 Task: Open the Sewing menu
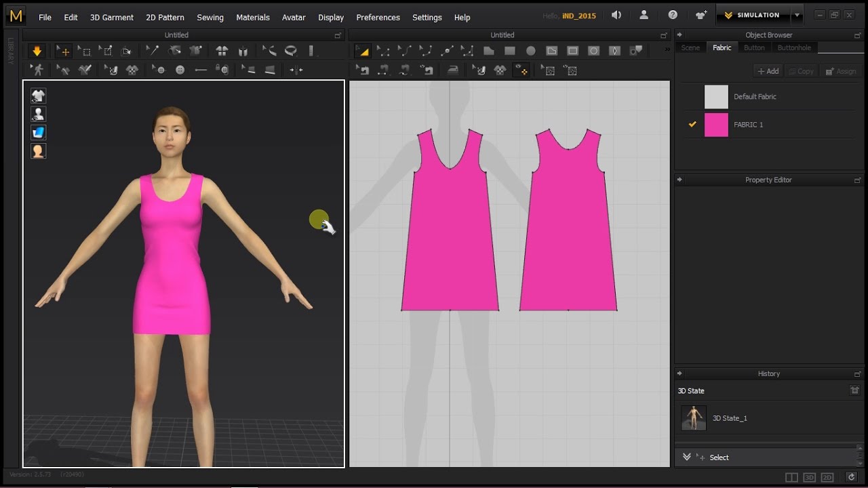[210, 18]
